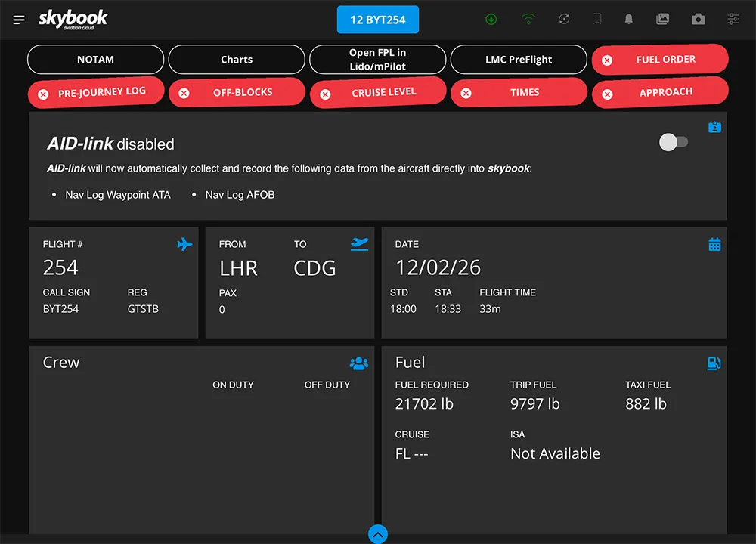Open the LMC PreFlight button
This screenshot has height=544, width=756.
(519, 60)
